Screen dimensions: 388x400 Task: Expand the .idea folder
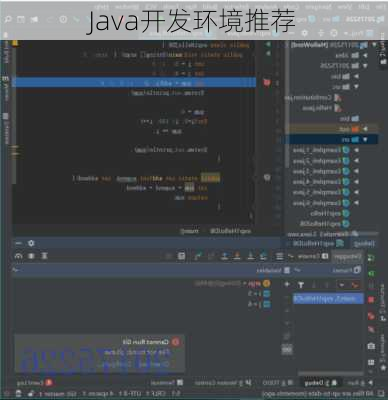(365, 55)
